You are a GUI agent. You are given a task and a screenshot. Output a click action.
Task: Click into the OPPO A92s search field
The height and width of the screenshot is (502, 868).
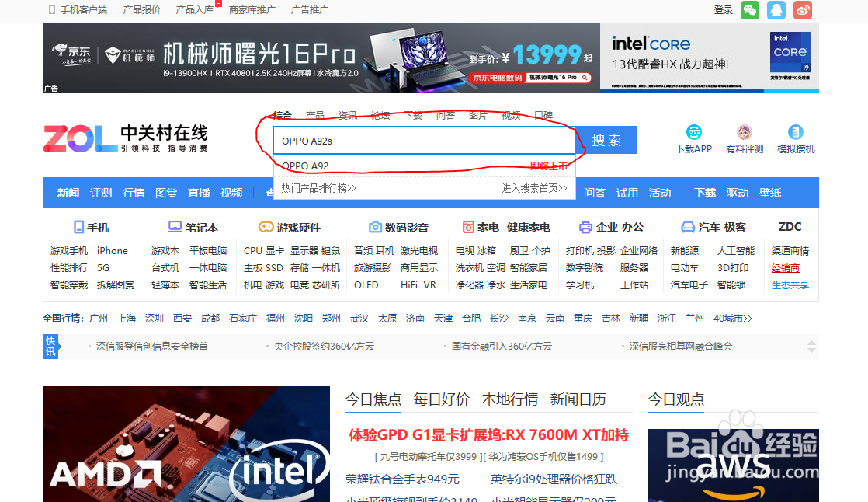click(425, 141)
